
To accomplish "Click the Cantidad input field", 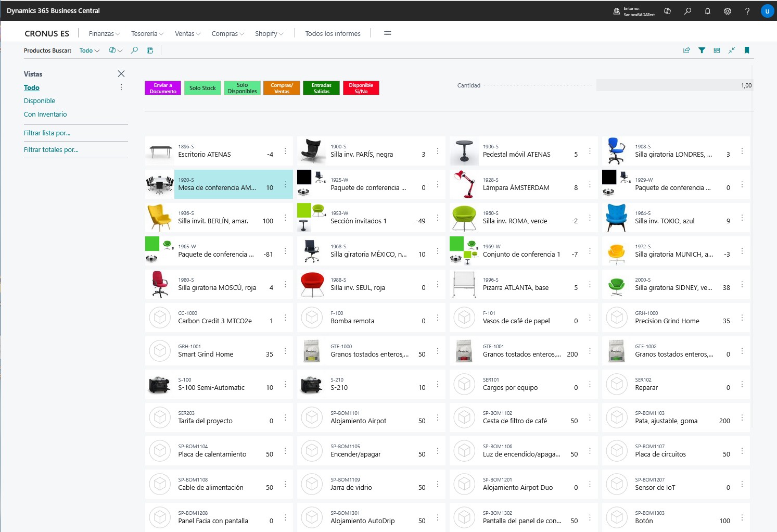I will click(674, 85).
